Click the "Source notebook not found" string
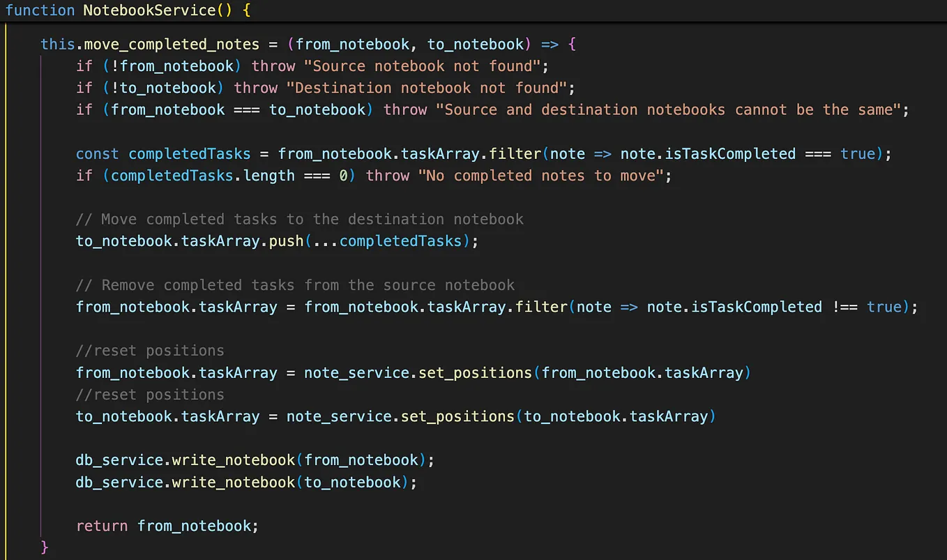The height and width of the screenshot is (560, 947). [x=422, y=66]
